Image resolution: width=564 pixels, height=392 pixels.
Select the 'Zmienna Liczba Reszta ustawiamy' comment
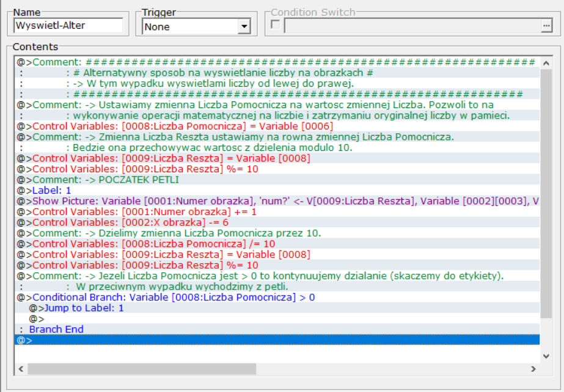click(x=277, y=137)
